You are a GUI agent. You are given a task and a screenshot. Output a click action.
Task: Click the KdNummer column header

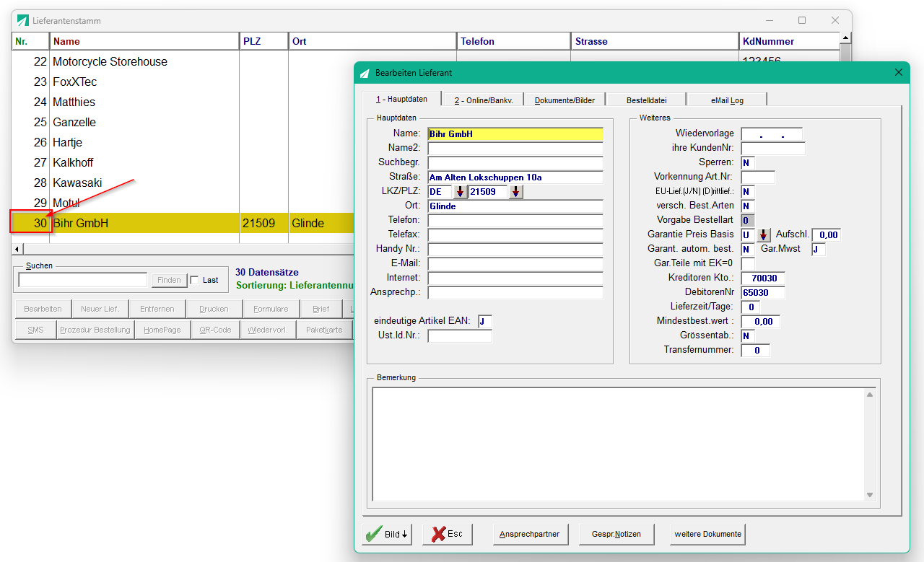(x=789, y=41)
